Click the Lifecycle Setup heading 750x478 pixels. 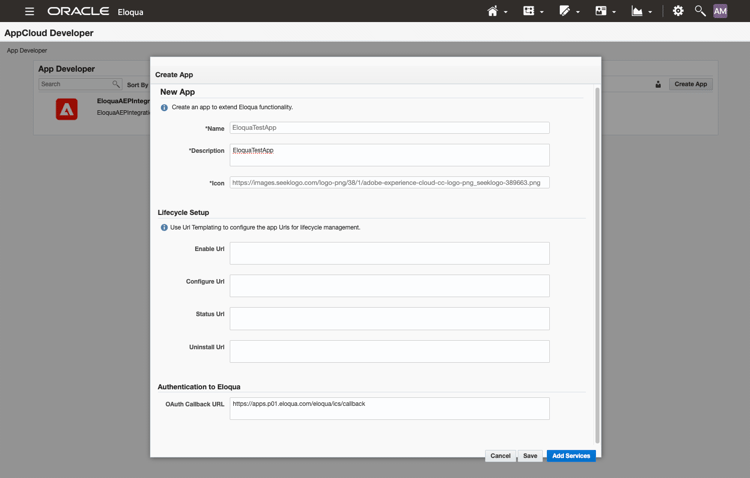pos(183,212)
